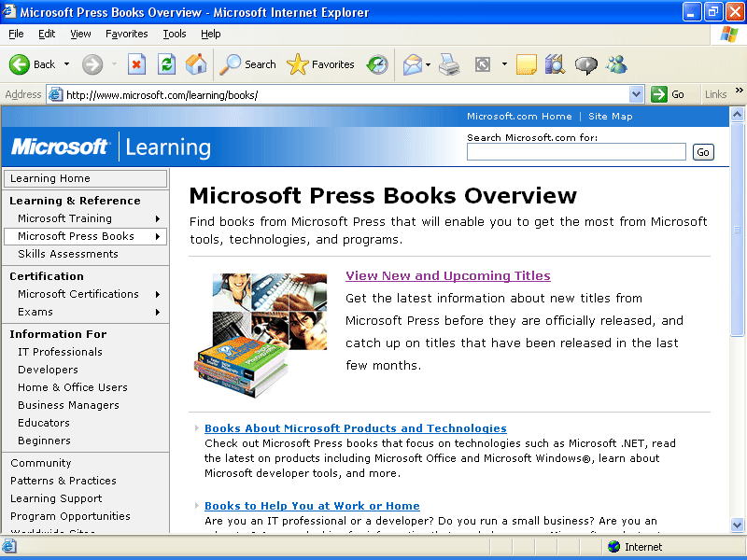Select Educators in the sidebar
The width and height of the screenshot is (747, 560).
44,423
